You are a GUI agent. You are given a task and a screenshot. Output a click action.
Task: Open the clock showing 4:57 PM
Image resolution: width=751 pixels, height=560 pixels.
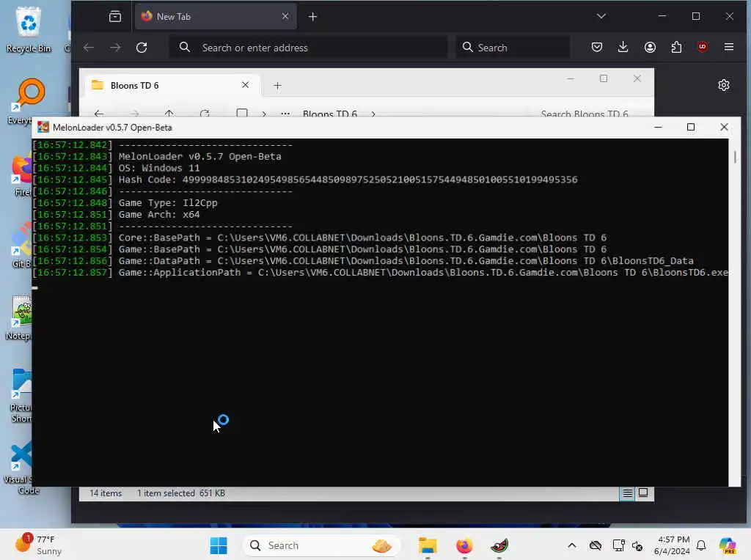(x=672, y=545)
